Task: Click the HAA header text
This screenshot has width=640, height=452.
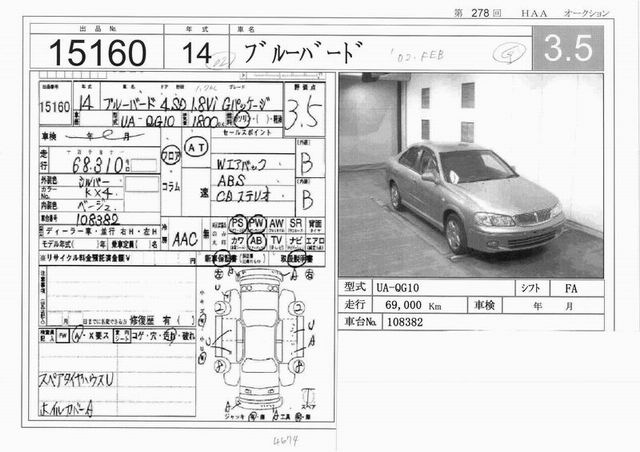Action: click(534, 13)
